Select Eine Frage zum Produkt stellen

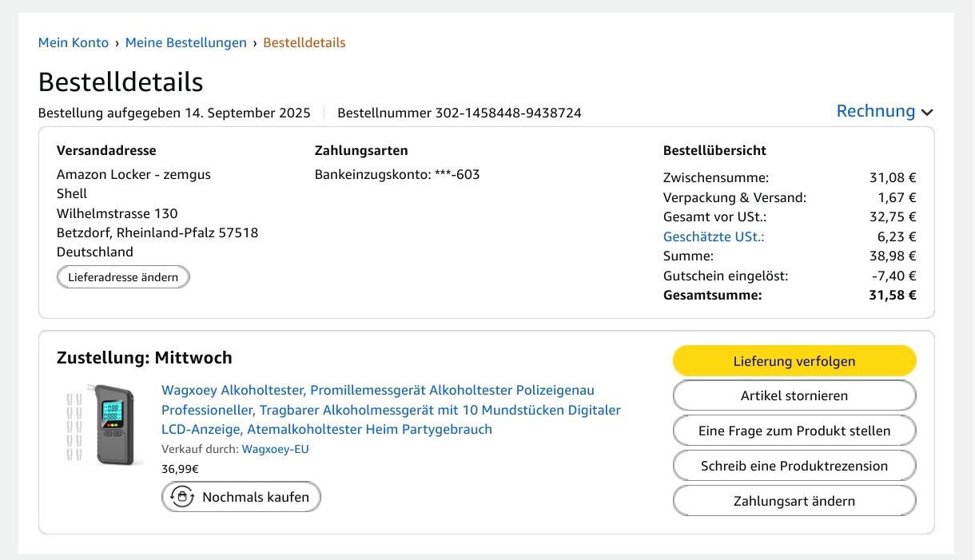(x=794, y=431)
